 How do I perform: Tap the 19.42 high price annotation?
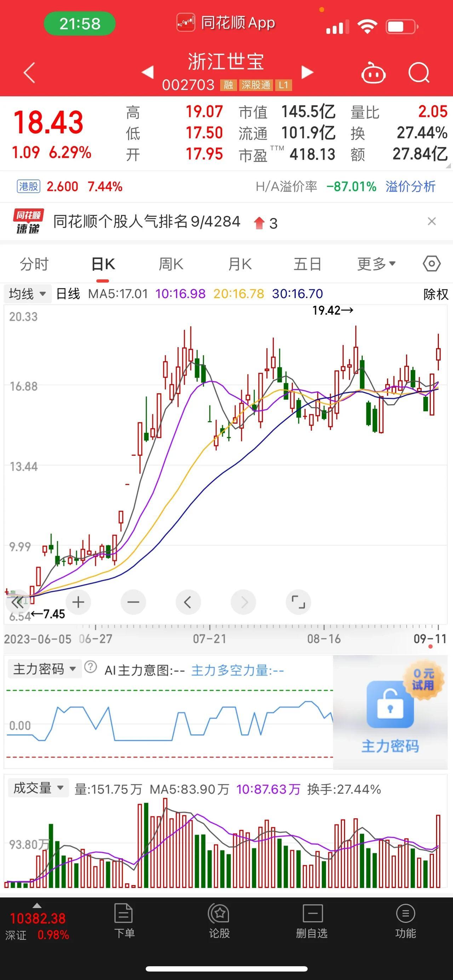333,310
